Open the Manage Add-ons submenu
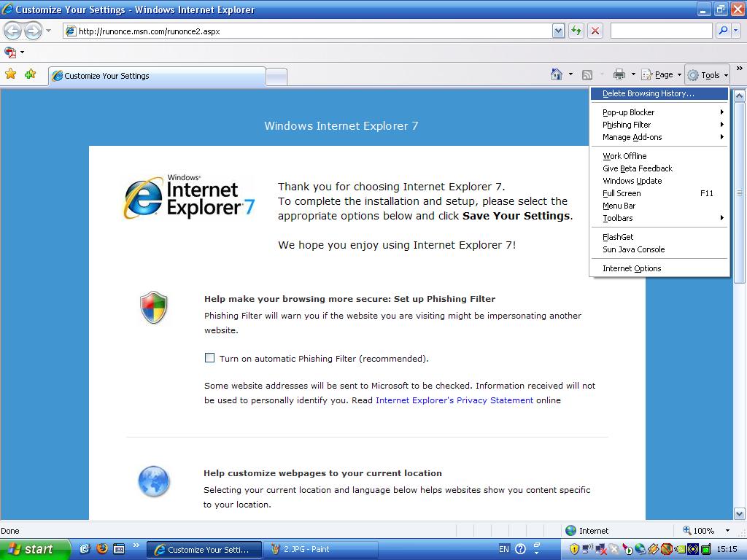Viewport: 747px width, 560px height. point(659,137)
